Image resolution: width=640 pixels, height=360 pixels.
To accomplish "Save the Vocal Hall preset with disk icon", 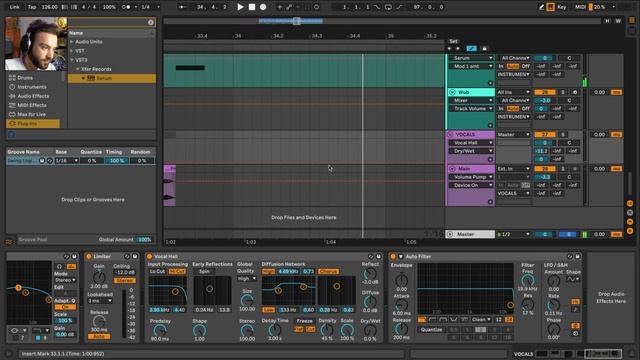I will click(x=378, y=256).
